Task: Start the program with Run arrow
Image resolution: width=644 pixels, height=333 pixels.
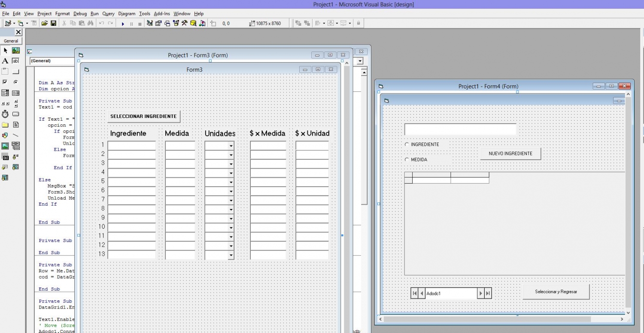Action: pos(123,24)
